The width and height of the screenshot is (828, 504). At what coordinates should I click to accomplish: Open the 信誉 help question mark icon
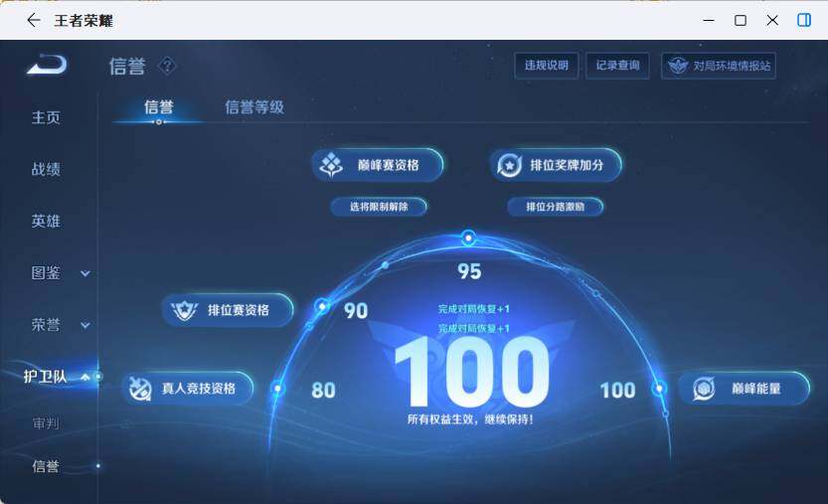coord(167,66)
